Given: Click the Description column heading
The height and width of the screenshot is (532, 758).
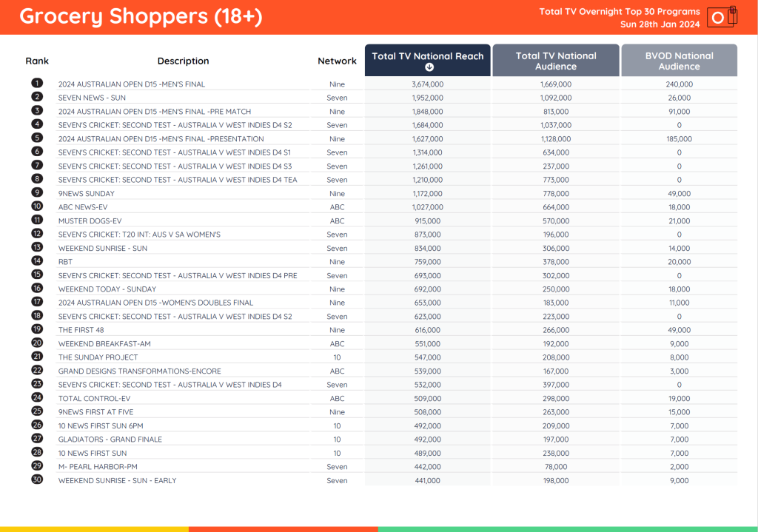Looking at the screenshot, I should [x=183, y=61].
